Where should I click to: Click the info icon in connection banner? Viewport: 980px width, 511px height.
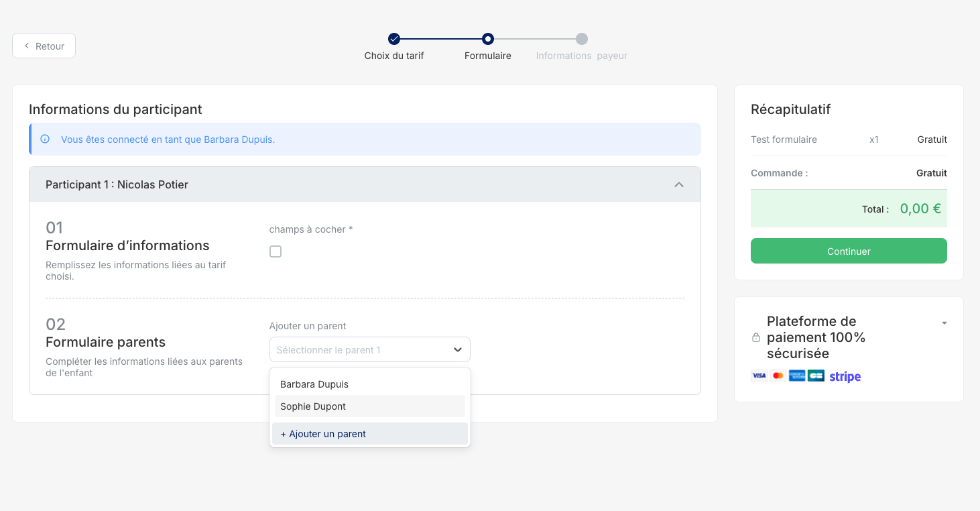point(45,139)
